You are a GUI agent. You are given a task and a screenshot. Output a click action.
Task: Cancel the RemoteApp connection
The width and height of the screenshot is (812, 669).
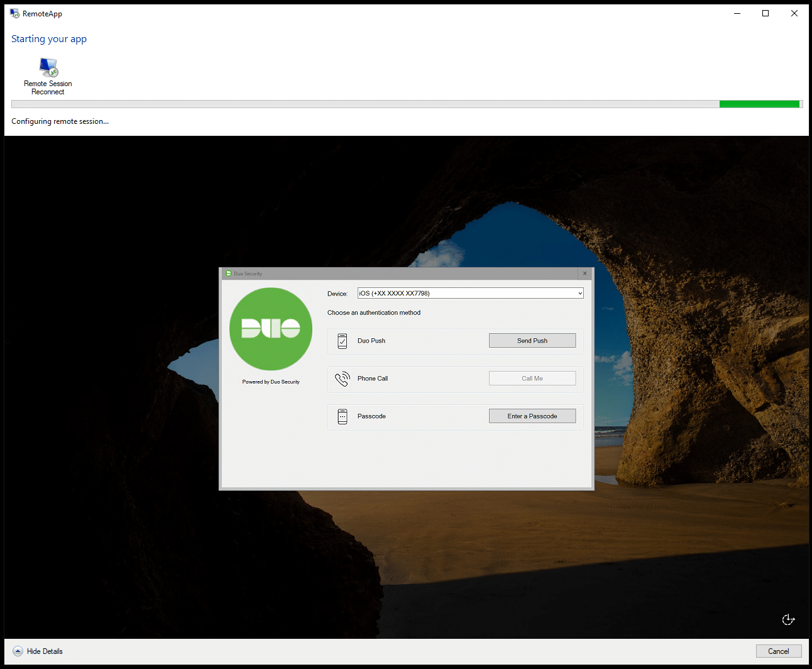click(x=779, y=651)
